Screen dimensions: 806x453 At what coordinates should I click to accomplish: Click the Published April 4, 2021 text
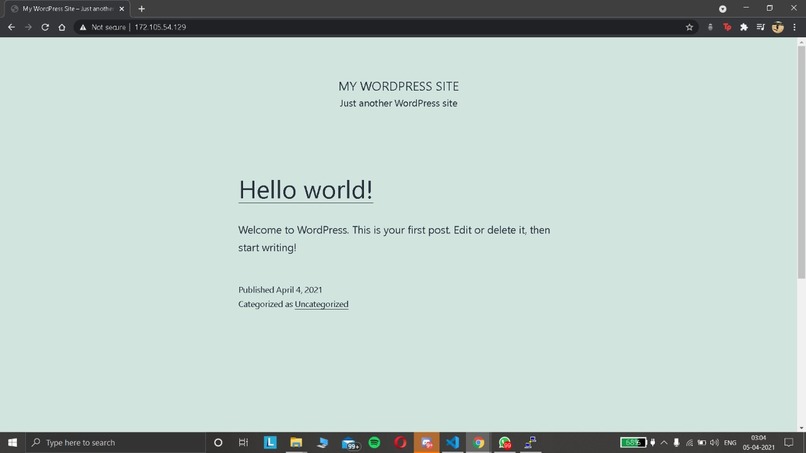(x=280, y=290)
